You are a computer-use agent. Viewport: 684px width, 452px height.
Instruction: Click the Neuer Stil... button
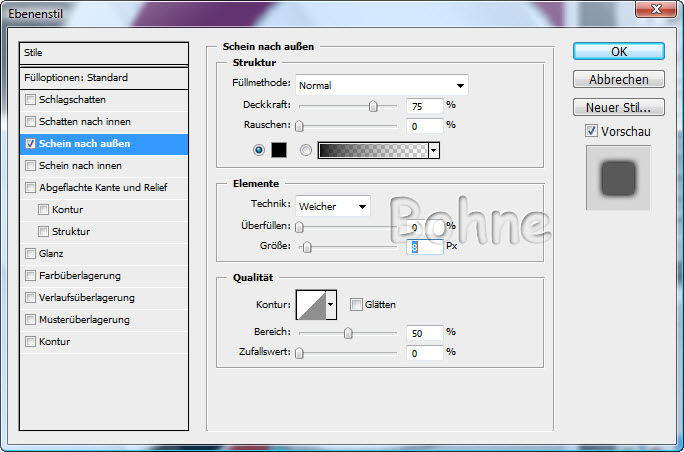pos(618,107)
